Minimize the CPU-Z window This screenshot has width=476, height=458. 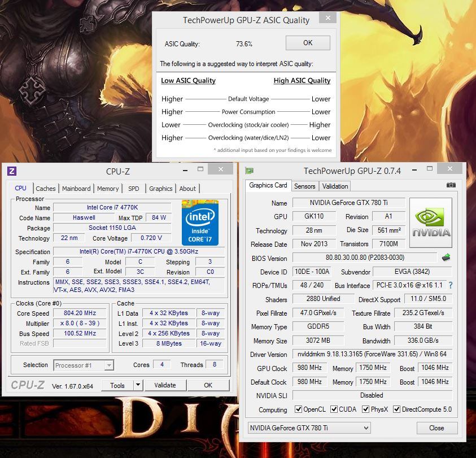pyautogui.click(x=185, y=171)
